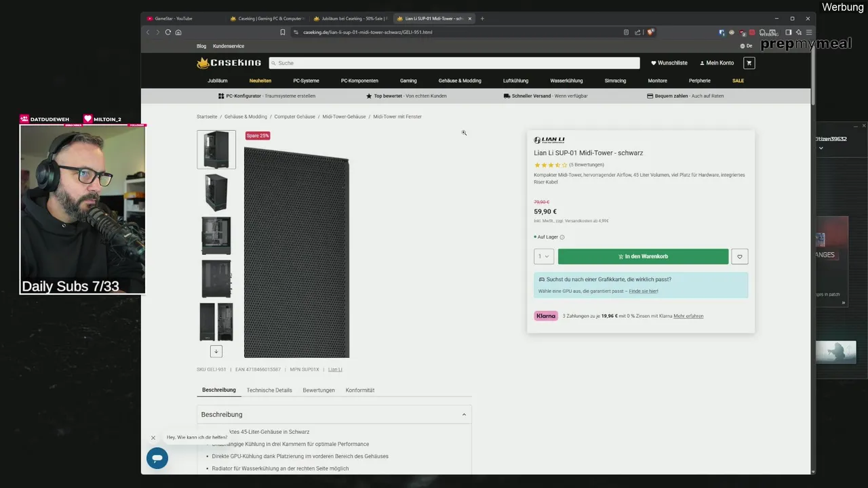This screenshot has width=868, height=488.
Task: Open Peripherie menu
Action: click(700, 81)
